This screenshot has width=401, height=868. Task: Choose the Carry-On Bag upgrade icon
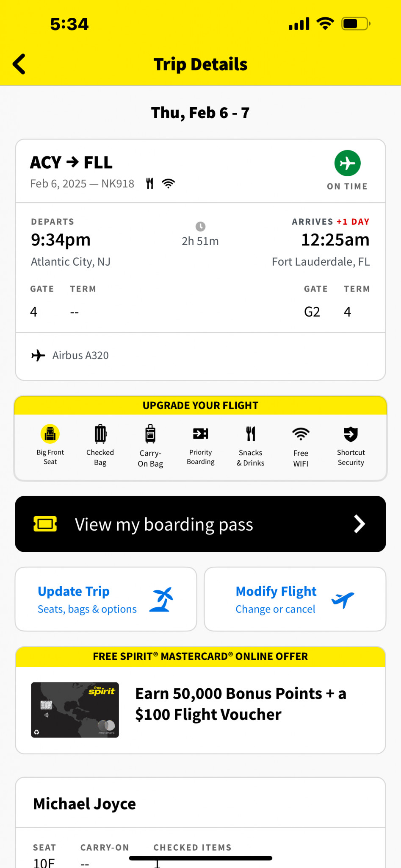pos(150,434)
